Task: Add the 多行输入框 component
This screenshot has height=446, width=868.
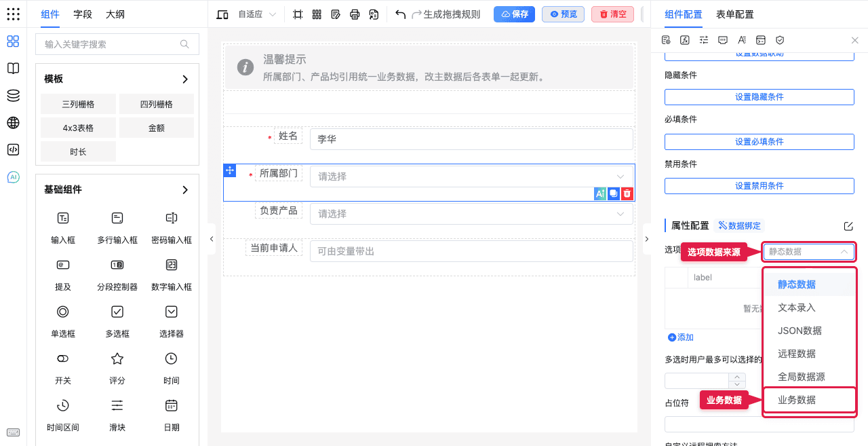Action: [117, 227]
